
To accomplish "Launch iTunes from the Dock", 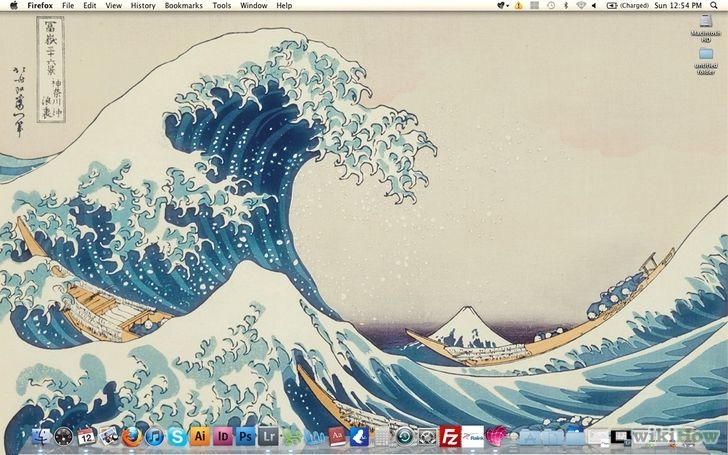I will click(155, 437).
